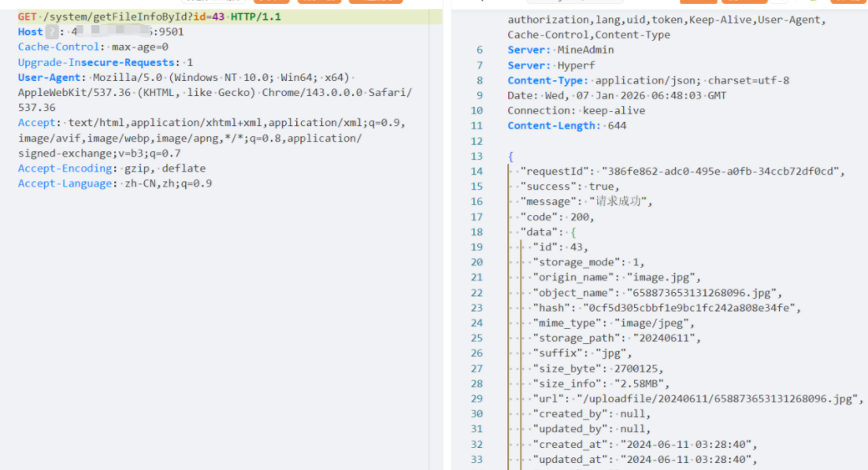Click the Accept-Language header value zh-CN
Image resolution: width=868 pixels, height=470 pixels.
142,183
